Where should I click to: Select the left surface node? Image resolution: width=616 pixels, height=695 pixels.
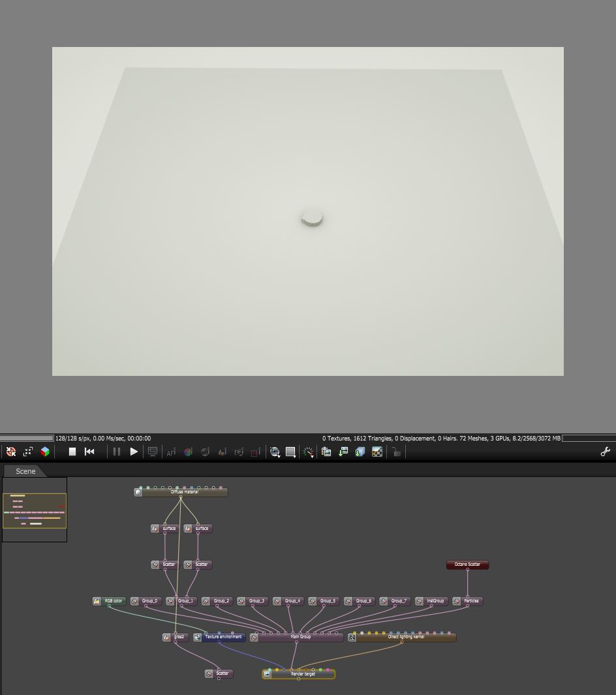click(x=165, y=529)
